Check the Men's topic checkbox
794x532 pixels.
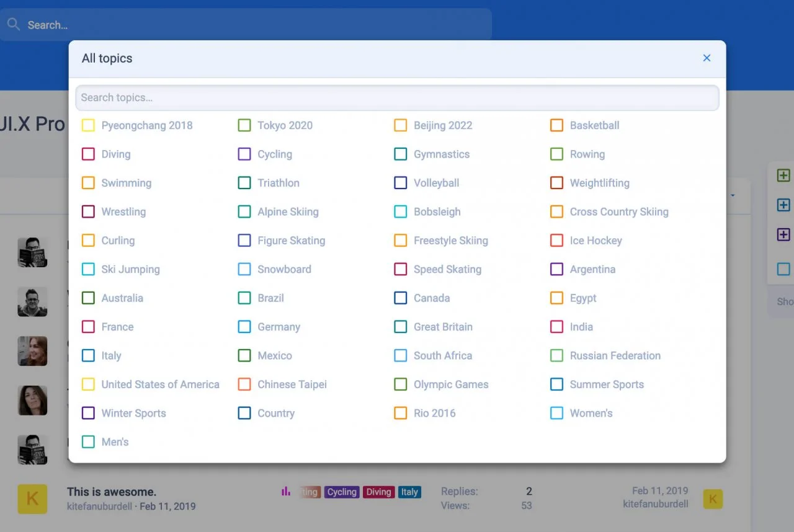[88, 442]
